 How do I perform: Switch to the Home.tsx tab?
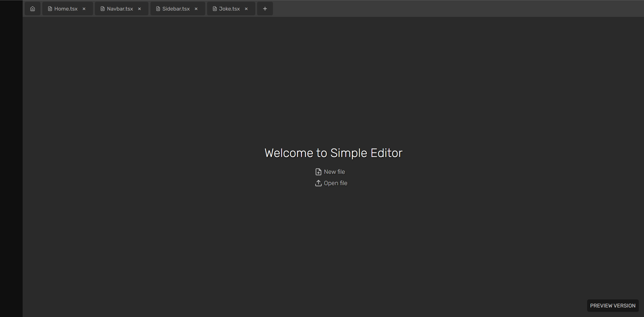coord(66,9)
